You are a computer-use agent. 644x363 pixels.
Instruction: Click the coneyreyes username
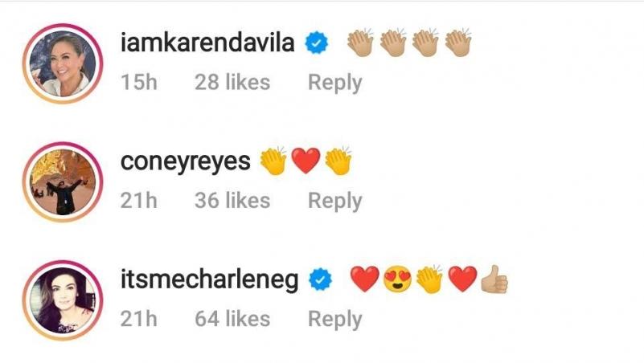pyautogui.click(x=185, y=161)
